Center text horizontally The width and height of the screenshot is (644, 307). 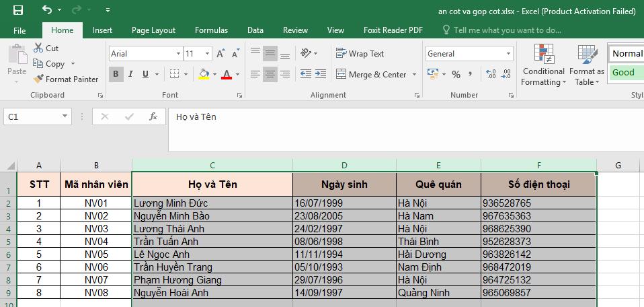270,75
